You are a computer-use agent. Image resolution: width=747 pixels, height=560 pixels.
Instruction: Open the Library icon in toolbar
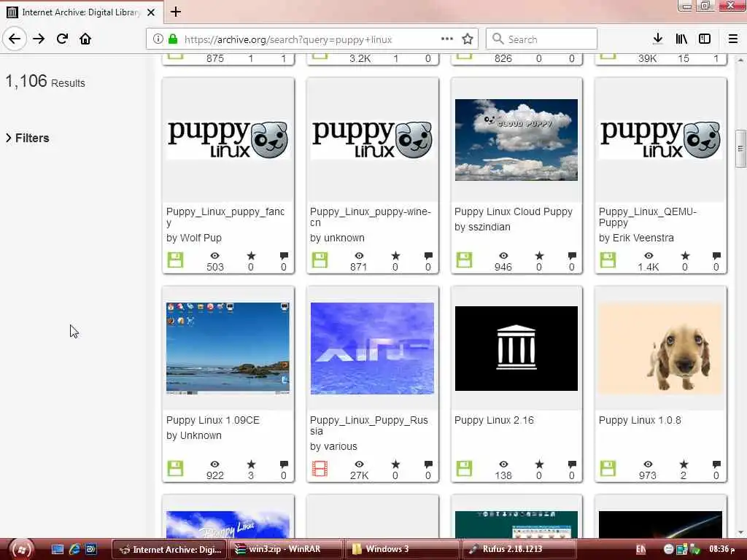coord(681,39)
